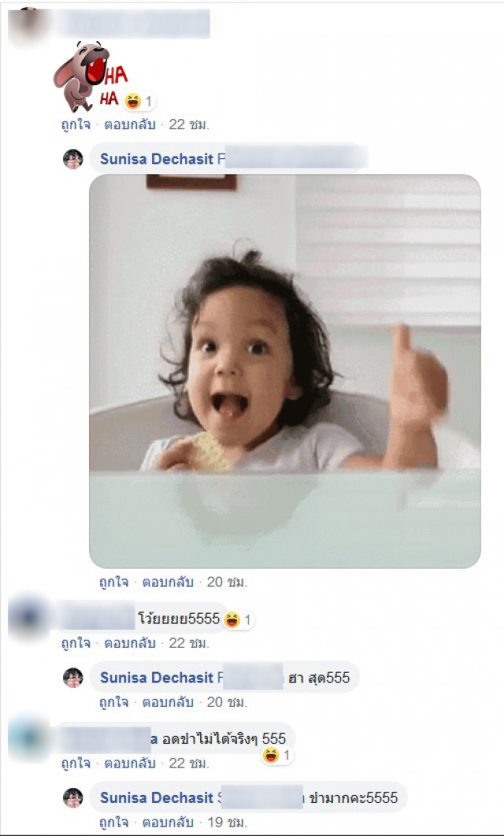Viewport: 504px width, 836px height.
Task: Click blurred avatar beside อดขำไม่ได้จริงๆ comment
Action: coord(27,738)
